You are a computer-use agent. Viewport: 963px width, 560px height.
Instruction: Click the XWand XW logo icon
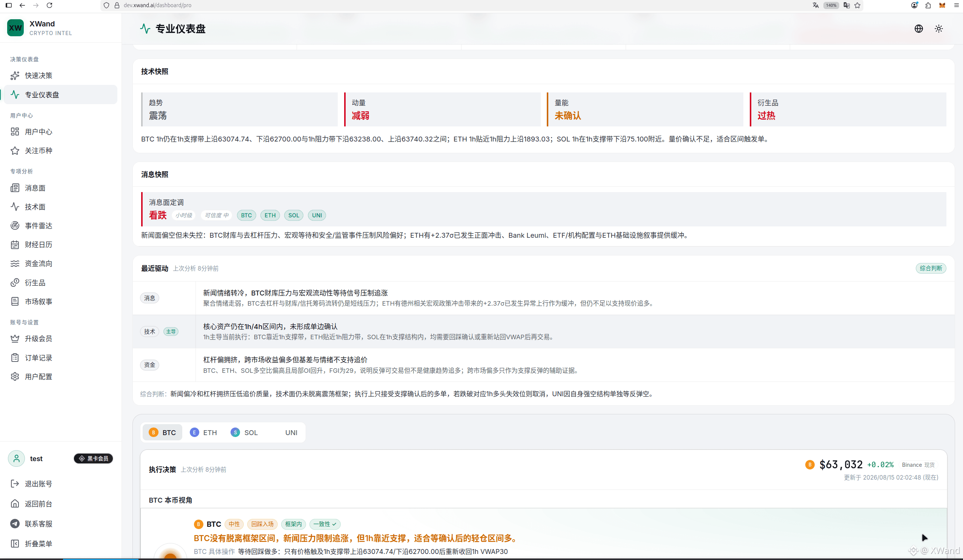point(15,28)
